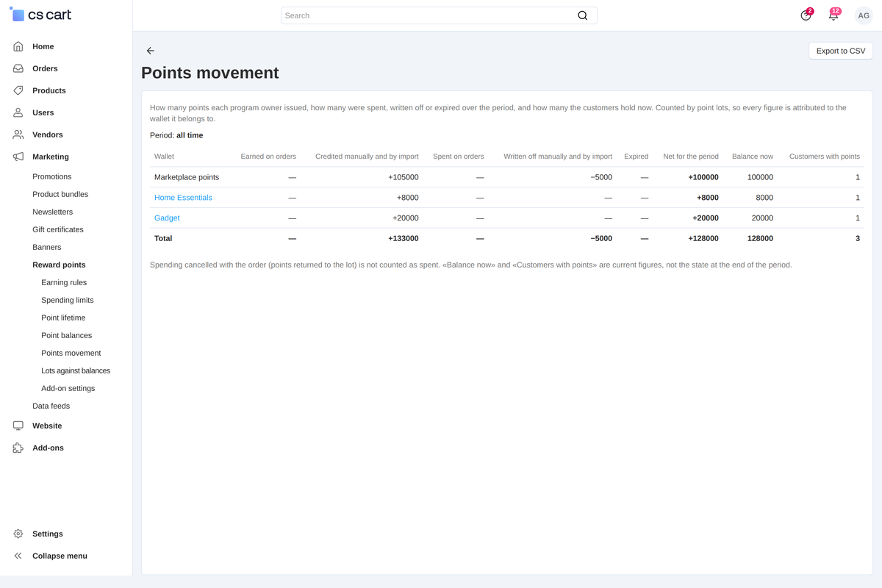
Task: Open Earning rules page
Action: click(64, 282)
